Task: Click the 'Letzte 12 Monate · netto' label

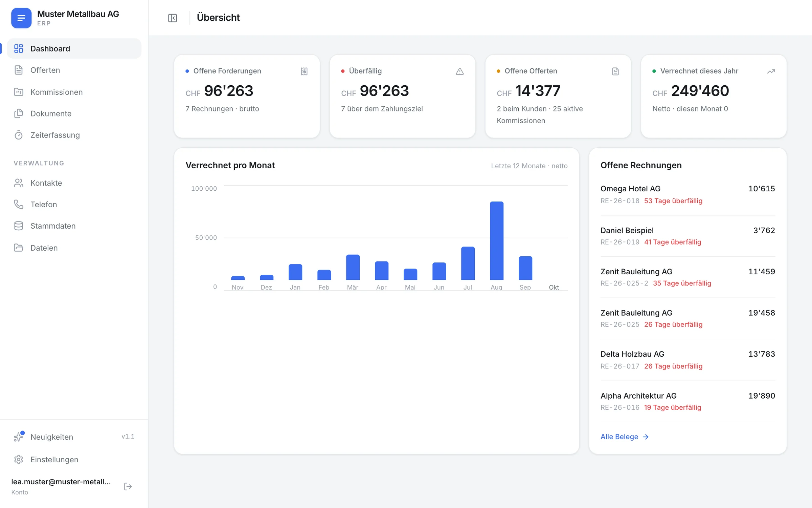Action: (x=529, y=166)
